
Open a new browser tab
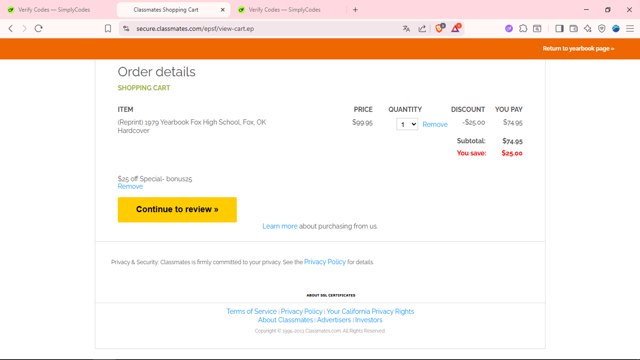[x=355, y=9]
